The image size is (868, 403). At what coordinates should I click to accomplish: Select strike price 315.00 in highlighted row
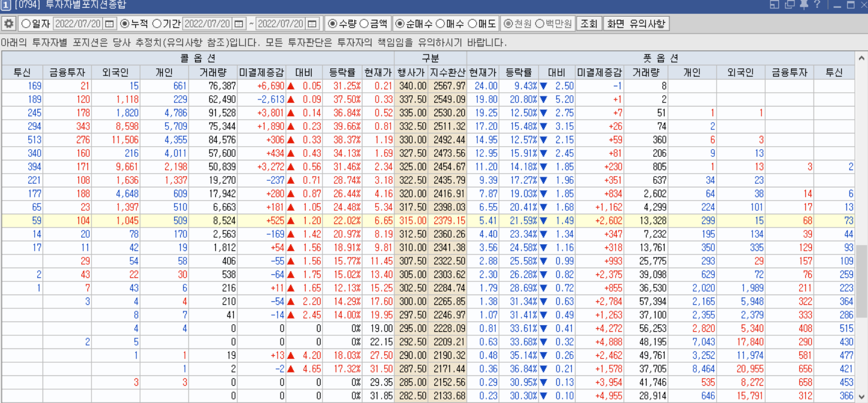point(410,221)
